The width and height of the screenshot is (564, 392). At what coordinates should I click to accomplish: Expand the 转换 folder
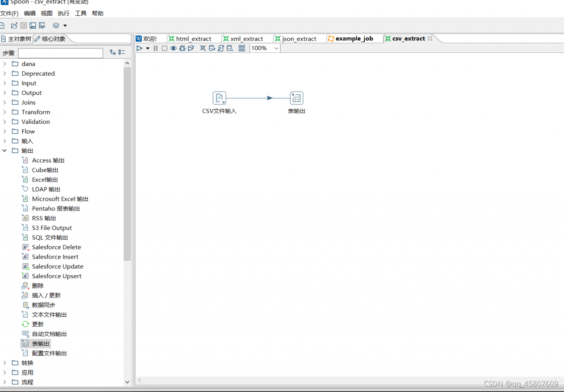(5, 363)
